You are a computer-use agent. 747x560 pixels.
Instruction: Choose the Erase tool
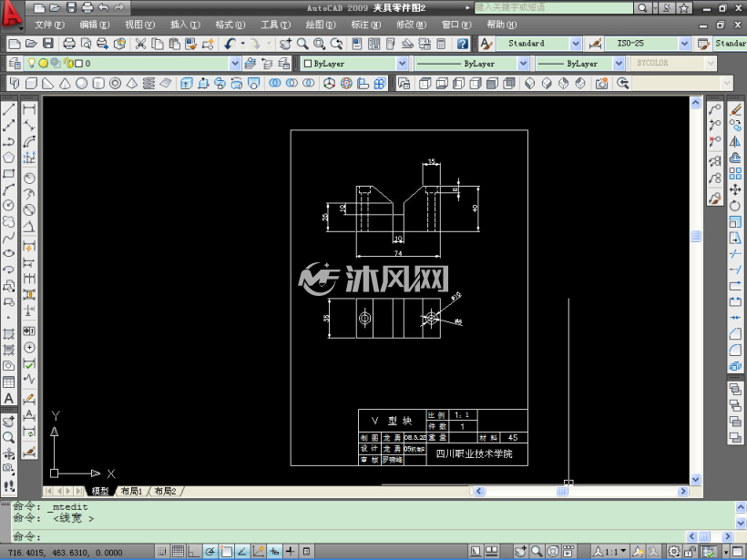pyautogui.click(x=735, y=109)
